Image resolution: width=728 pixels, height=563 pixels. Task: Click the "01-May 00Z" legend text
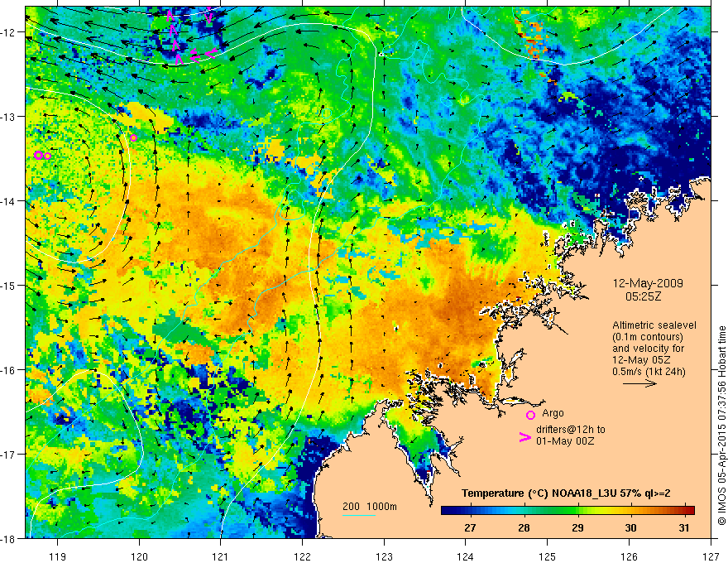tap(565, 440)
